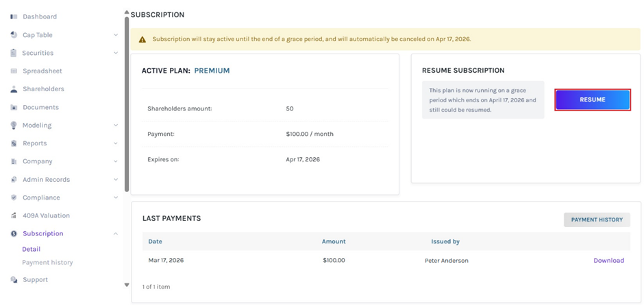
Task: Click the Cap Table pie chart icon
Action: [x=14, y=34]
